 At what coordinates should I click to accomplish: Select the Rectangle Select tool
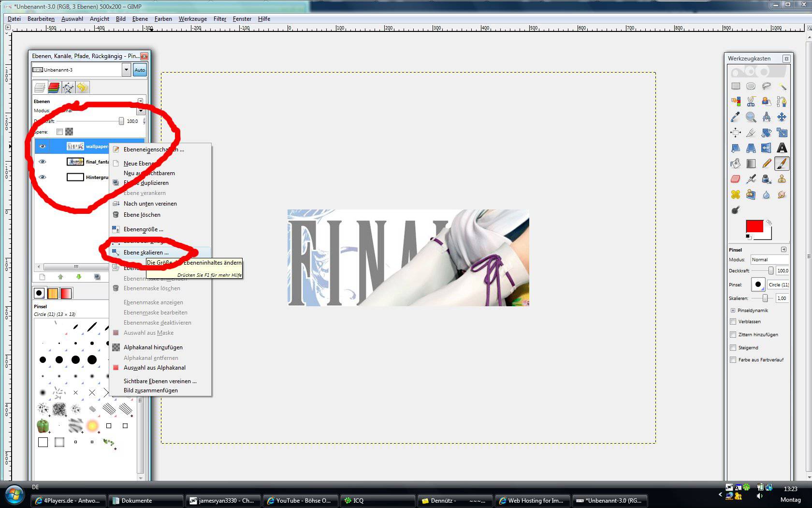coord(736,86)
